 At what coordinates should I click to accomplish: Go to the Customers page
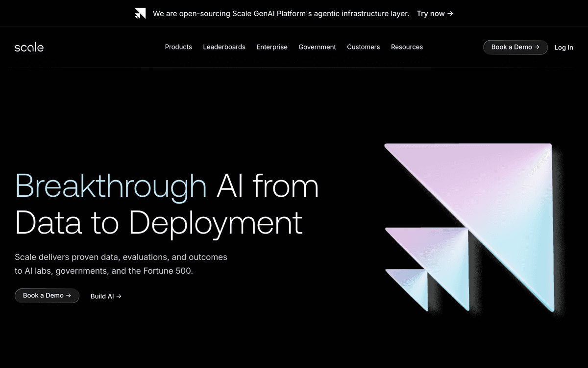363,47
